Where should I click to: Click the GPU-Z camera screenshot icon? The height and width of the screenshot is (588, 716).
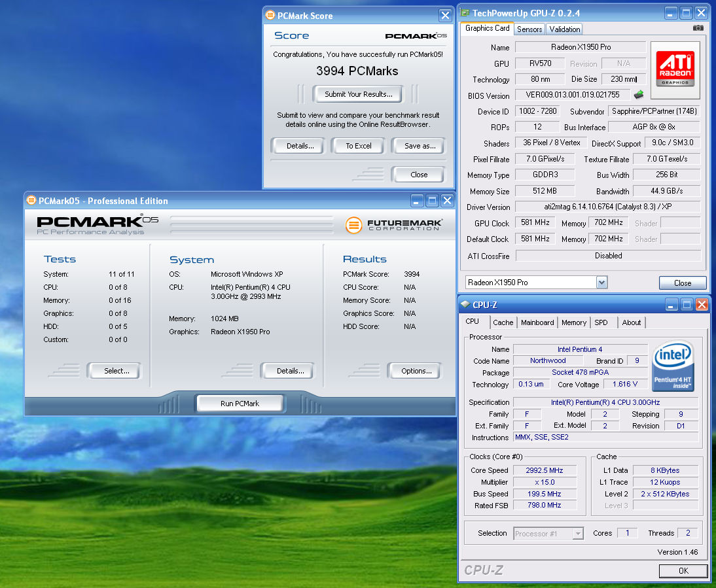[698, 28]
